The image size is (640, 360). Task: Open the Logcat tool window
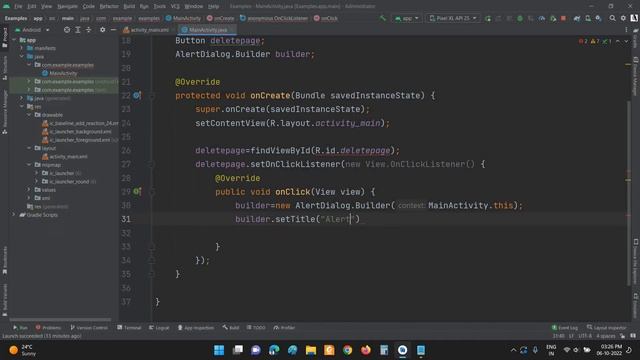159,327
